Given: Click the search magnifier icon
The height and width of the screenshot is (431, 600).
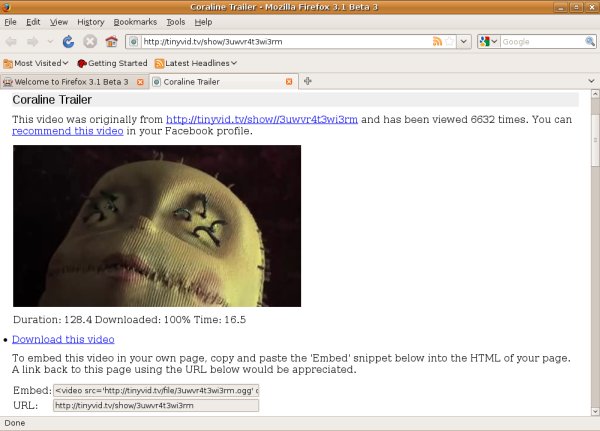Looking at the screenshot, I should coord(590,41).
